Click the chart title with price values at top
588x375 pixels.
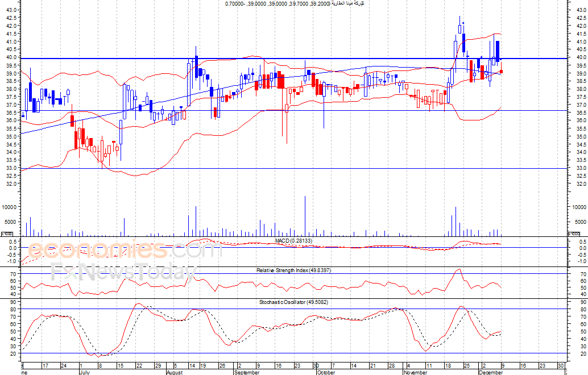[293, 3]
